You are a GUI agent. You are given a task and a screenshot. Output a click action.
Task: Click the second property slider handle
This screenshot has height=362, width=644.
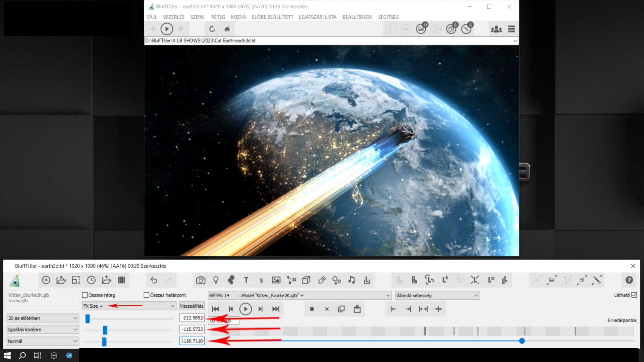105,330
